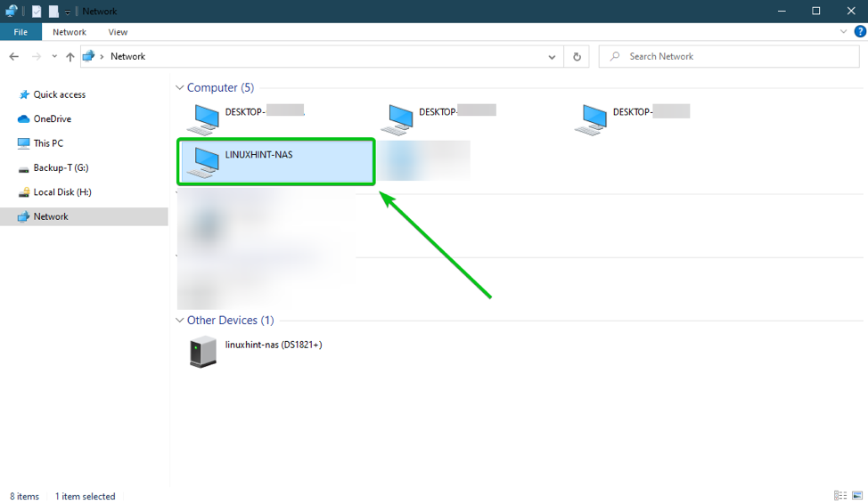The image size is (868, 504).
Task: Click the Network icon in sidebar
Action: [23, 217]
